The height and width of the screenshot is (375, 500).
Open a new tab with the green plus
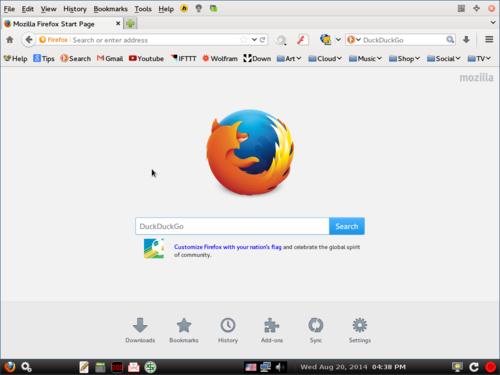[x=130, y=24]
